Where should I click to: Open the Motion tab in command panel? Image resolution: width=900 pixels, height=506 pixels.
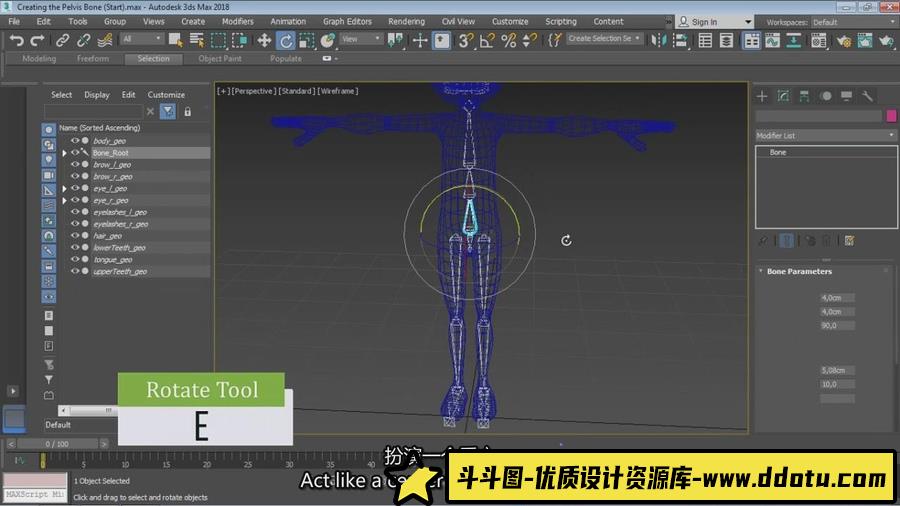pyautogui.click(x=825, y=96)
